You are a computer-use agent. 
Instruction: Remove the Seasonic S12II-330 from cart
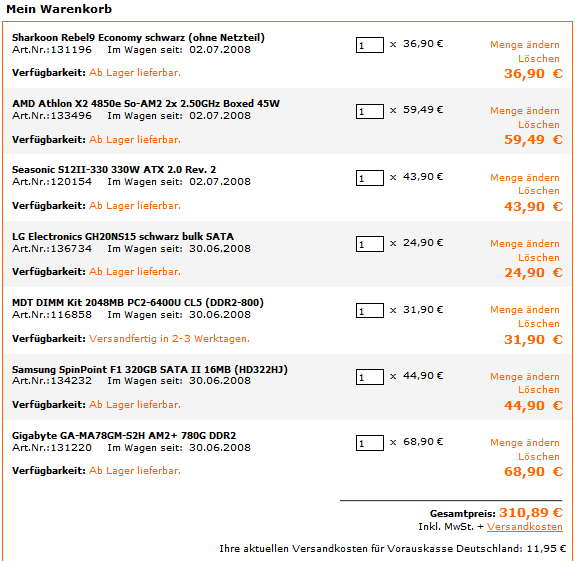point(539,191)
